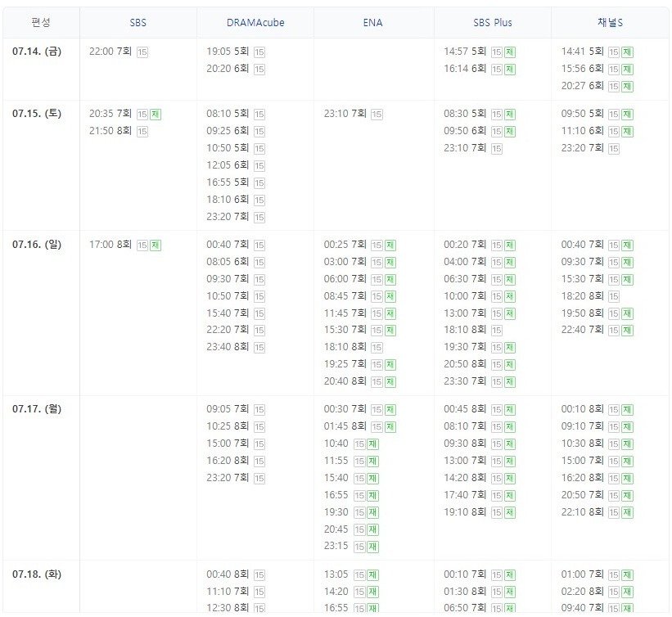Click SBS Plus entry 04:00 7회

point(465,261)
